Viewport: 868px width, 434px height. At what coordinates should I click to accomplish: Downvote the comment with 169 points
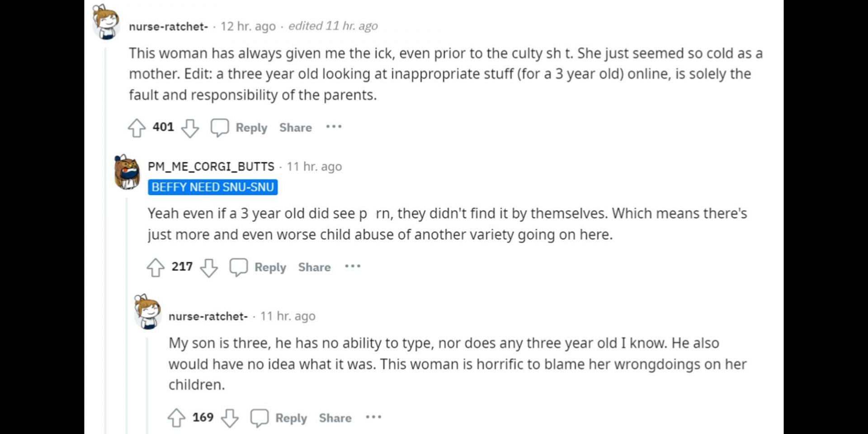click(x=230, y=418)
